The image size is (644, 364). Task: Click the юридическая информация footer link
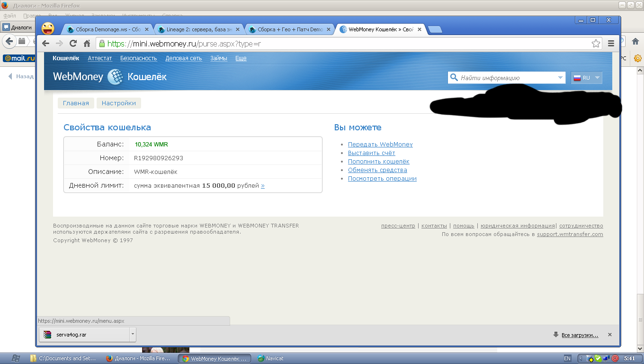[x=518, y=226]
